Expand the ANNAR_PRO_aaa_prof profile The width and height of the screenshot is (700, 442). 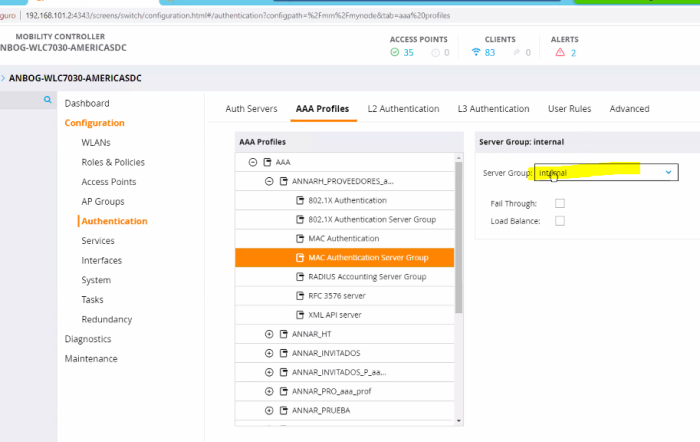(269, 391)
